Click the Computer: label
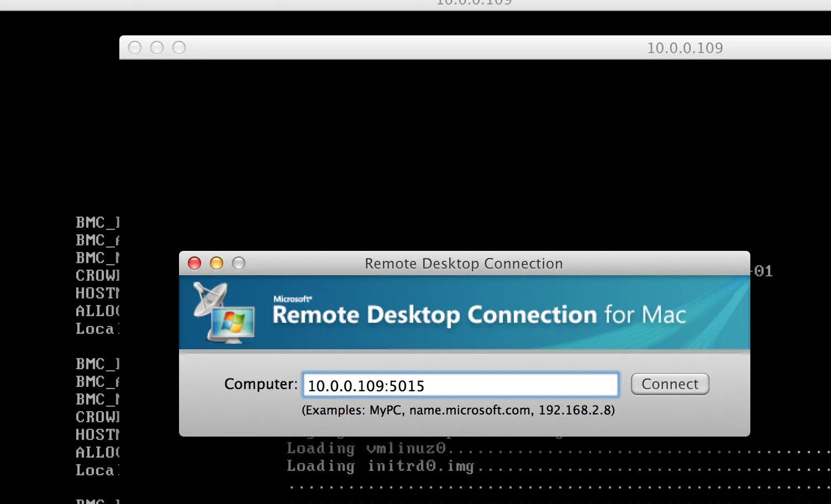 [261, 384]
